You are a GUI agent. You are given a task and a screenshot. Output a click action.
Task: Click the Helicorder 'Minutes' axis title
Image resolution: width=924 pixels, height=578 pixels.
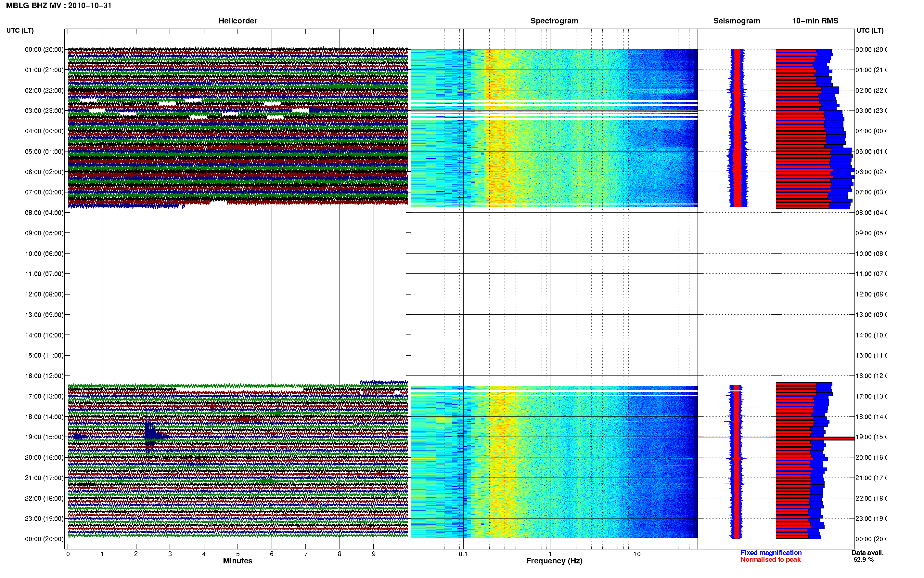pos(237,561)
